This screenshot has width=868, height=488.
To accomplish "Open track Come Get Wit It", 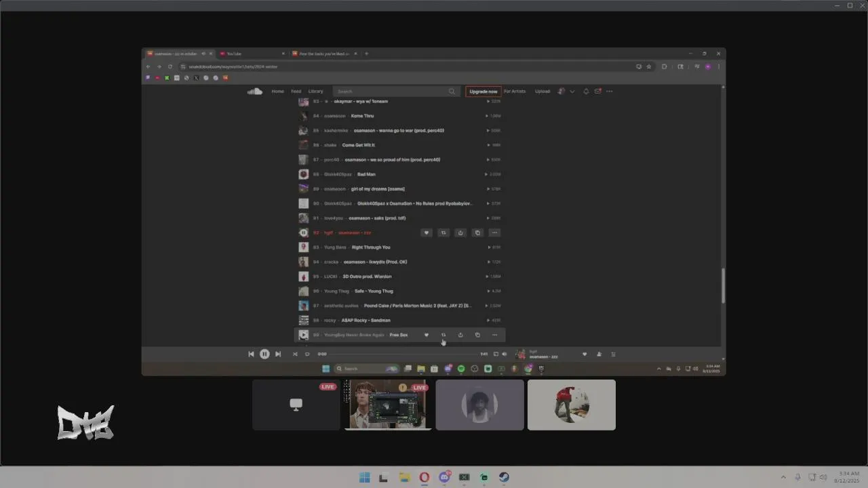I will tap(358, 145).
